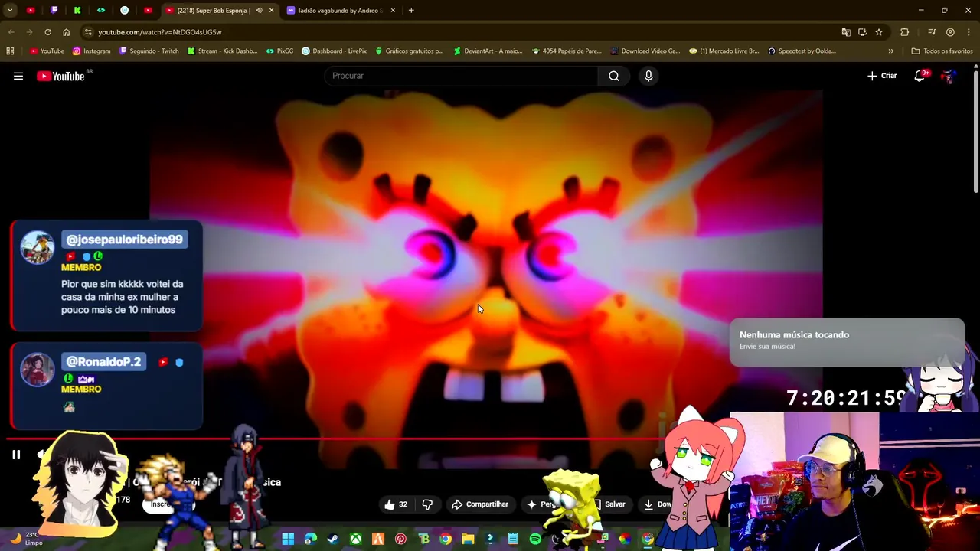
Task: Go back with the browser back arrow
Action: [x=11, y=32]
